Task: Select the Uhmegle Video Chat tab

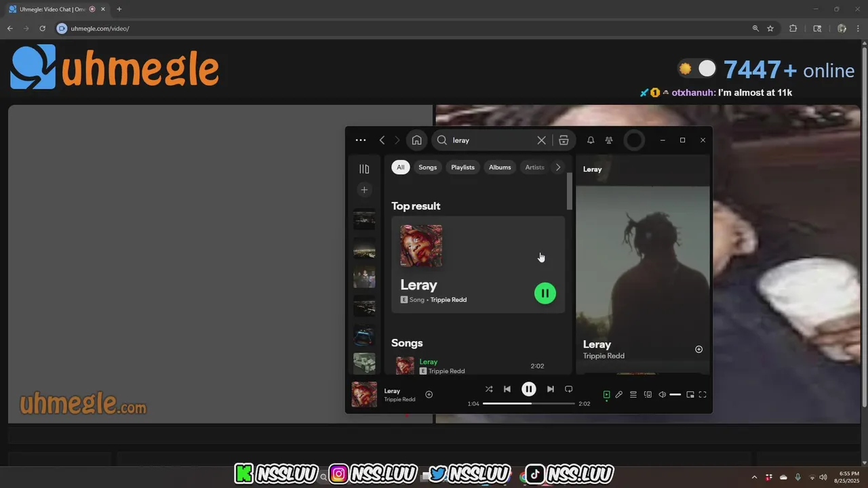Action: 56,9
